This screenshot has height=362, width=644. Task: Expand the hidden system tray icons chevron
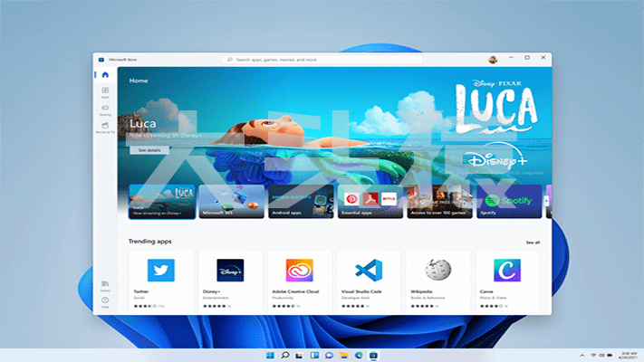[x=582, y=356]
